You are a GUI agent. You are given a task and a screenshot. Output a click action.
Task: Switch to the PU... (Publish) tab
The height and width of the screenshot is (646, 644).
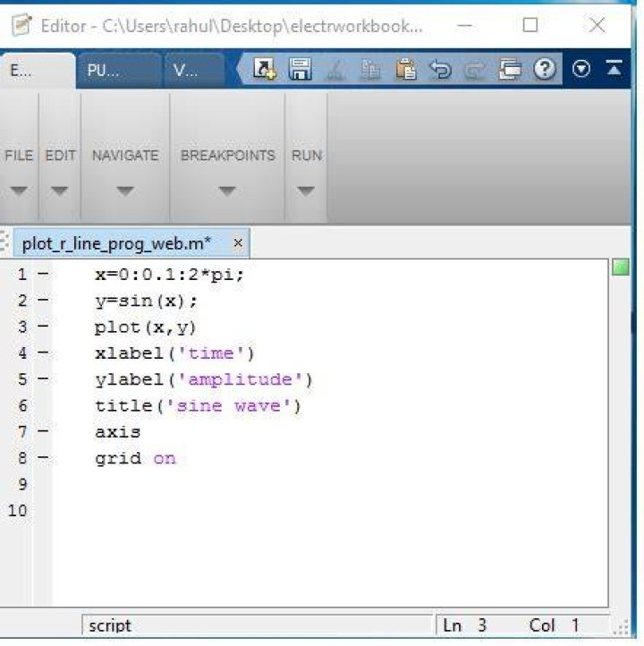(120, 71)
